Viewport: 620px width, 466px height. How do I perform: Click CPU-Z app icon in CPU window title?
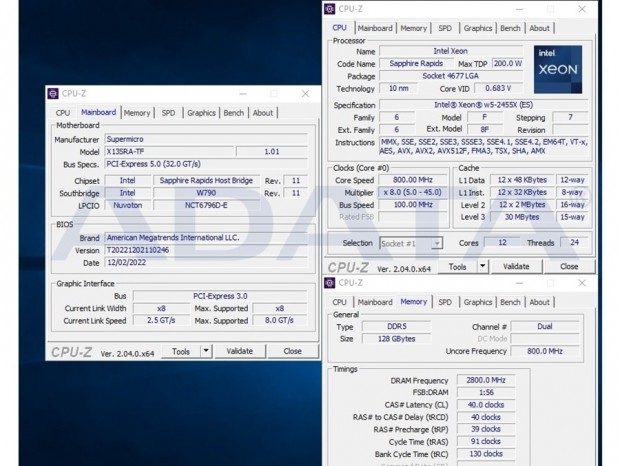pos(329,9)
